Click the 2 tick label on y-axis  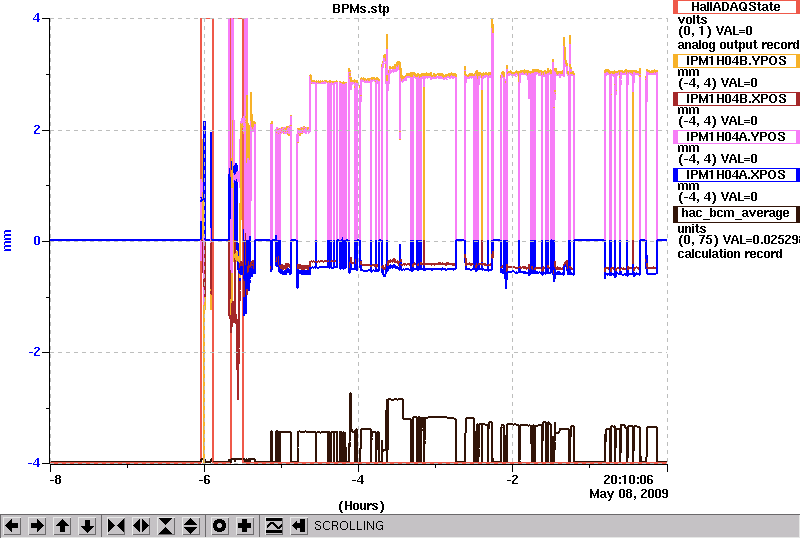37,129
